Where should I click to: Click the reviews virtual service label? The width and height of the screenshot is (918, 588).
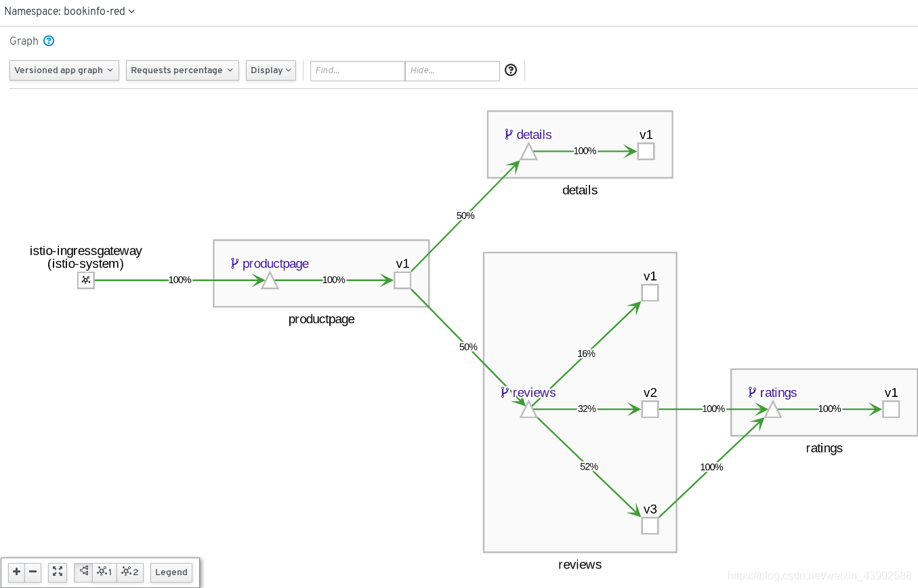528,392
